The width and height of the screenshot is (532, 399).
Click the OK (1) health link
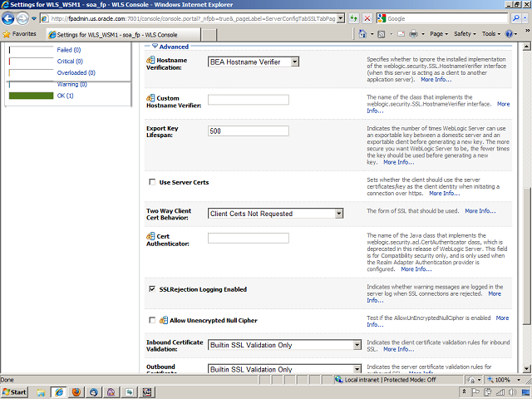[65, 96]
